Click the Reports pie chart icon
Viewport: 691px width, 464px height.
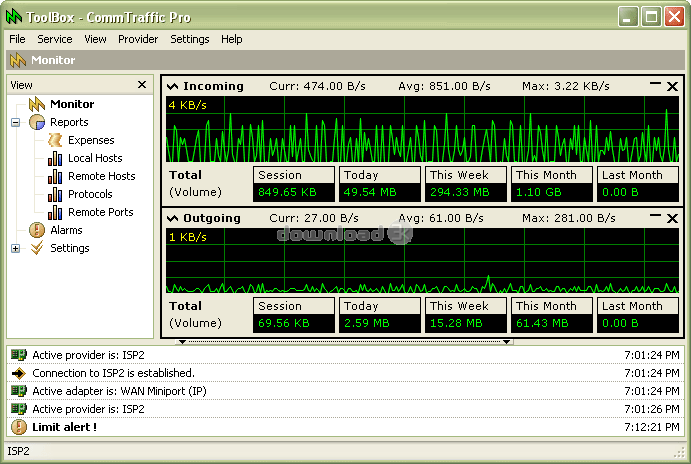click(x=37, y=122)
